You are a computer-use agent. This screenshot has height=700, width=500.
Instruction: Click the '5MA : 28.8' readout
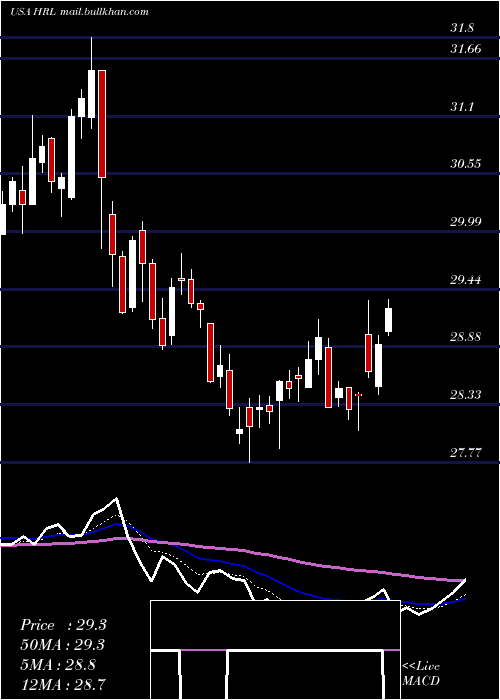pos(58,665)
